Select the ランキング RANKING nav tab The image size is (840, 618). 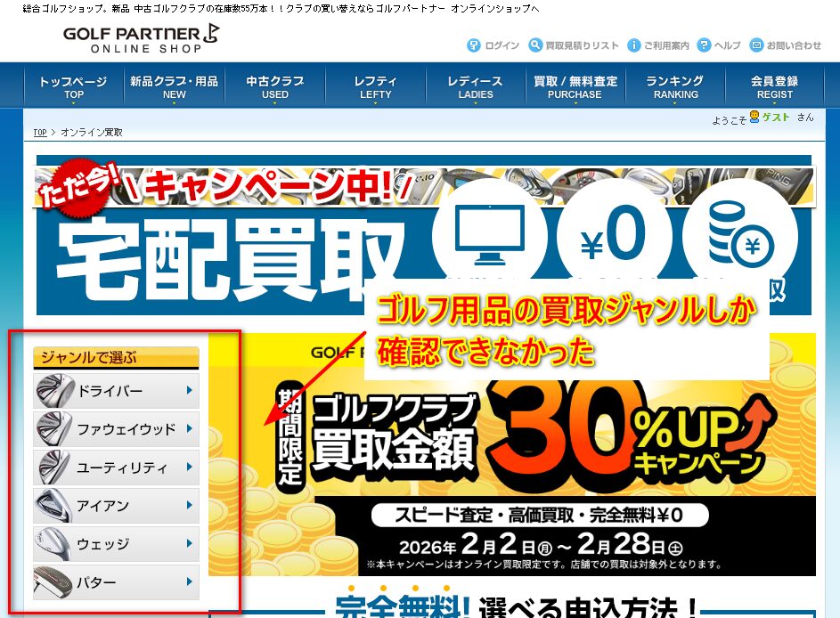[x=675, y=86]
